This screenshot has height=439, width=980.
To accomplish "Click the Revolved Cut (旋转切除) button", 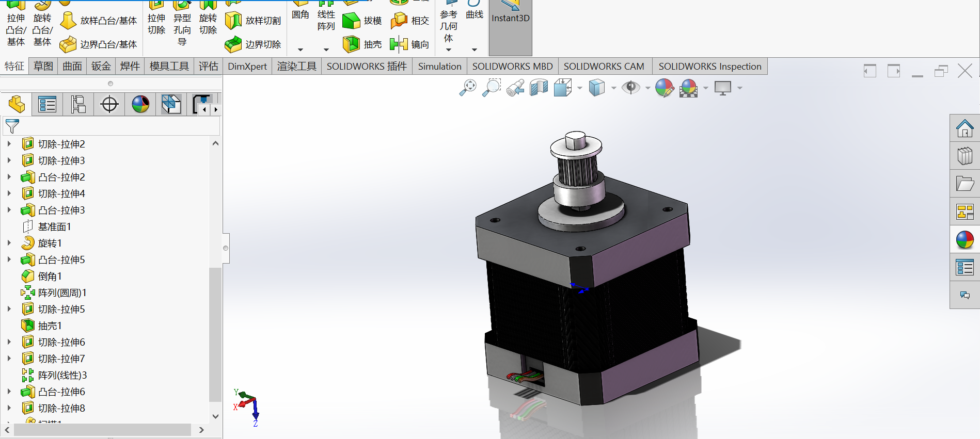I will [x=208, y=18].
